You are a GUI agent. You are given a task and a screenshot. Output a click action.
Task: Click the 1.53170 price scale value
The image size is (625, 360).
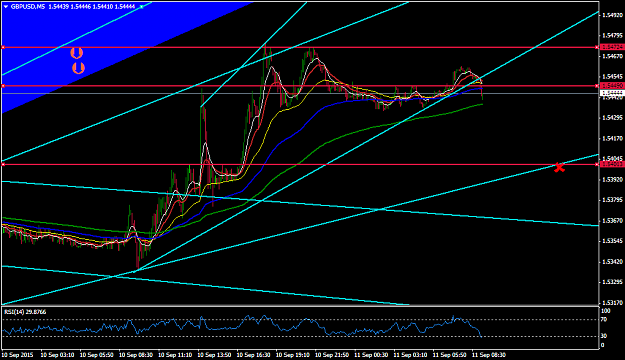pyautogui.click(x=612, y=303)
